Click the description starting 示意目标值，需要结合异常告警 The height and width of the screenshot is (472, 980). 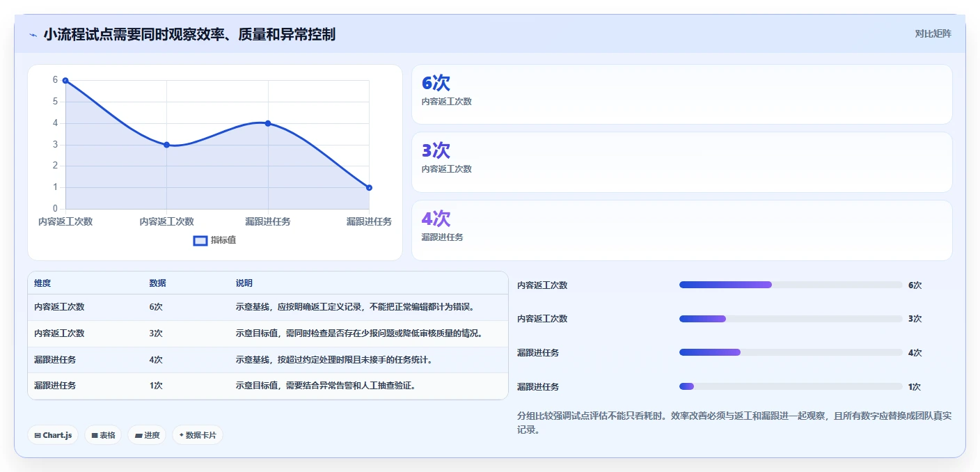[326, 386]
